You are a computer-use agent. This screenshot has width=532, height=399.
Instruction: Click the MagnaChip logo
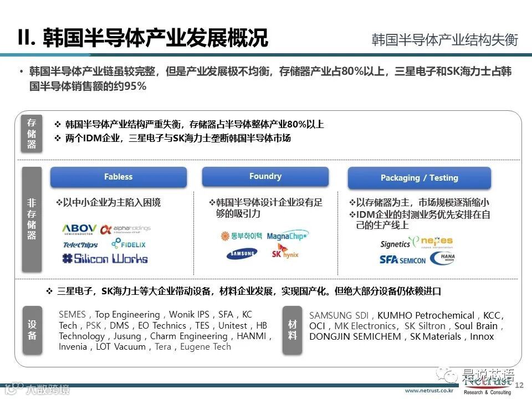(288, 236)
